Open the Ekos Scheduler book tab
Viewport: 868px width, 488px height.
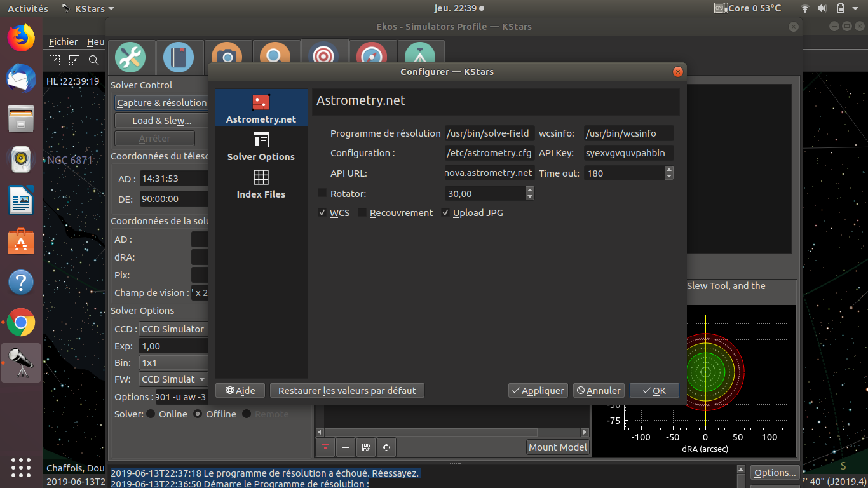[179, 57]
